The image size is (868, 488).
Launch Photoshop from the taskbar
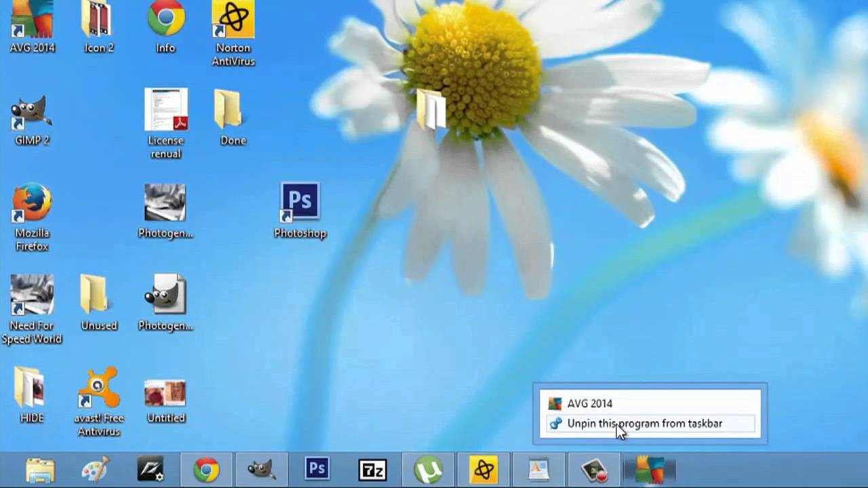click(316, 468)
